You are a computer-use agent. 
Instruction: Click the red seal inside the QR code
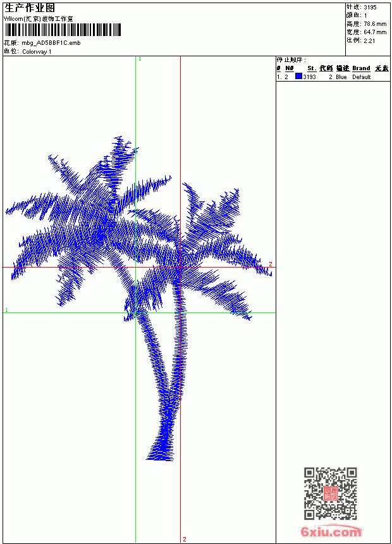pos(330,493)
